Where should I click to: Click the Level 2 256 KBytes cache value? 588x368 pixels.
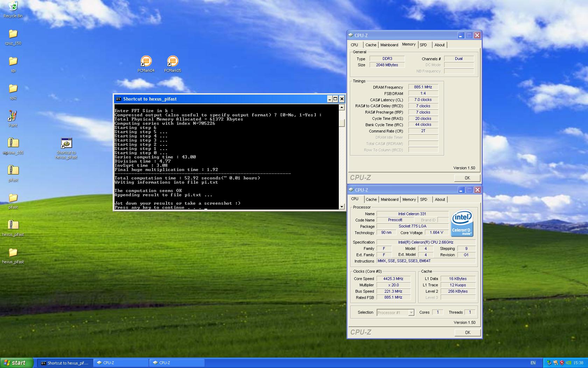tap(458, 291)
